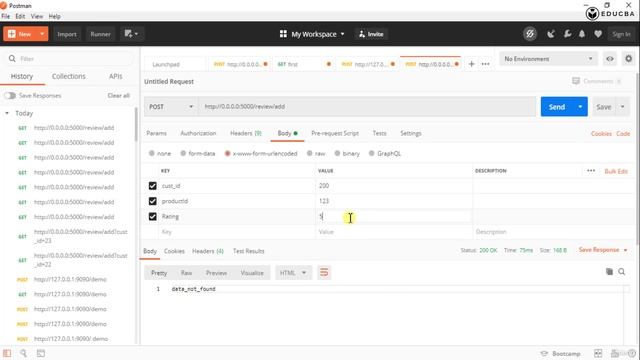Open the Save Response dropdown
This screenshot has width=640, height=360.
pos(603,250)
